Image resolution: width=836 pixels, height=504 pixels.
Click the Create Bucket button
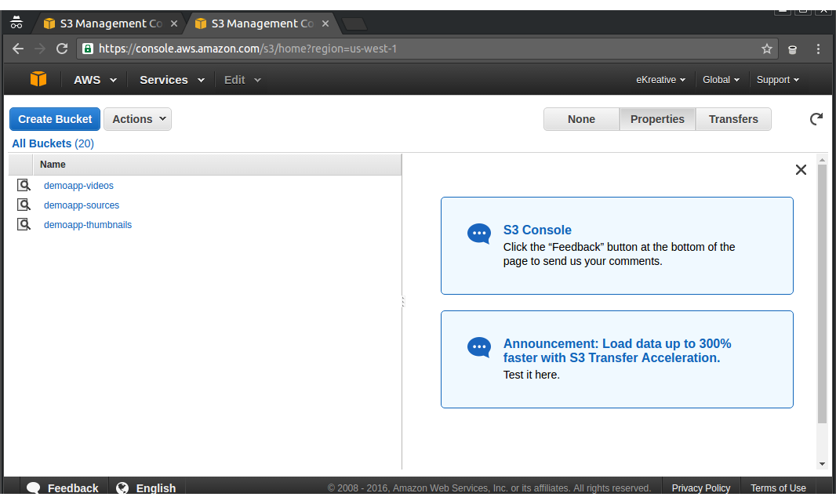tap(55, 119)
